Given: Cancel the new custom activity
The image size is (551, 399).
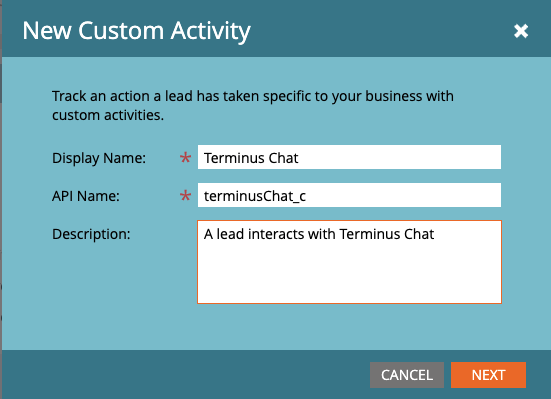Looking at the screenshot, I should point(407,375).
